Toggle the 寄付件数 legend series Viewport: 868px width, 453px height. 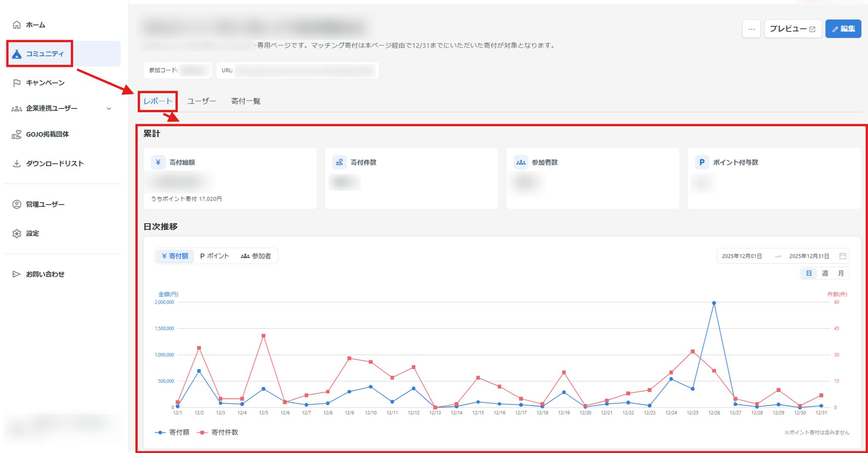pyautogui.click(x=218, y=432)
